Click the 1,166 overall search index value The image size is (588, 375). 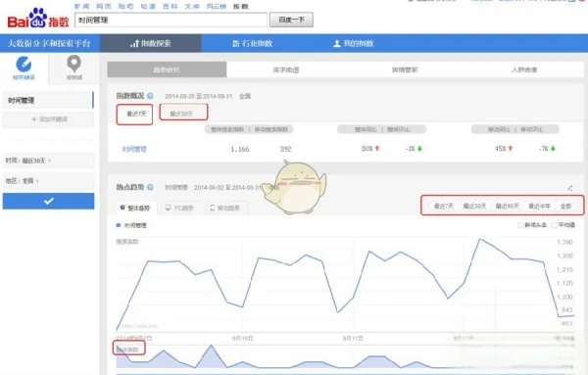point(240,149)
